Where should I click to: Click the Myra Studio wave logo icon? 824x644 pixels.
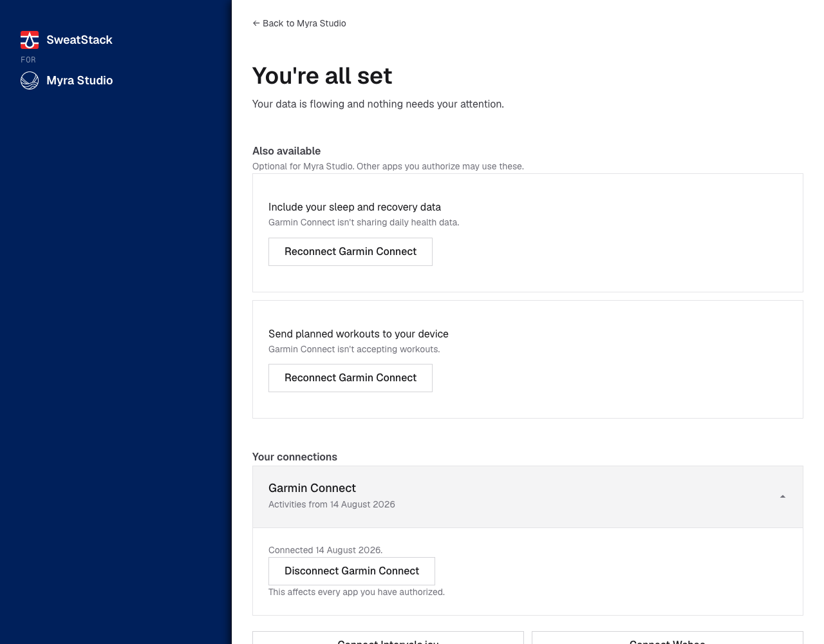click(x=30, y=80)
